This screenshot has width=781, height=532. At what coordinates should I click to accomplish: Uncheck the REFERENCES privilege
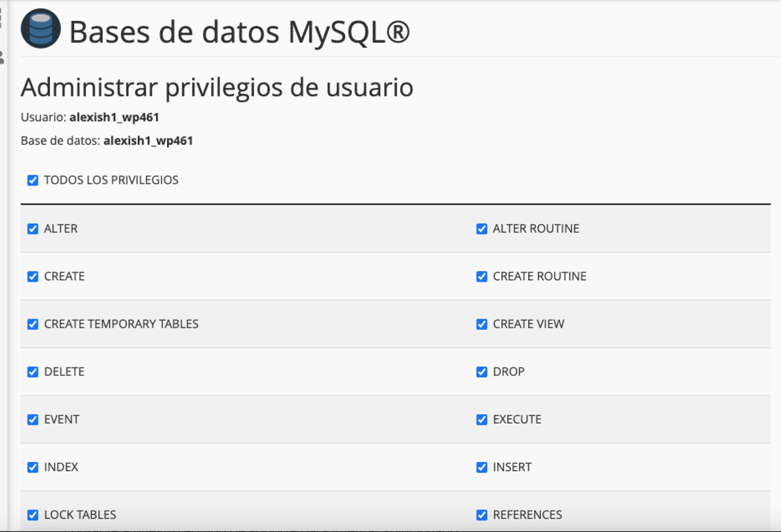click(482, 515)
